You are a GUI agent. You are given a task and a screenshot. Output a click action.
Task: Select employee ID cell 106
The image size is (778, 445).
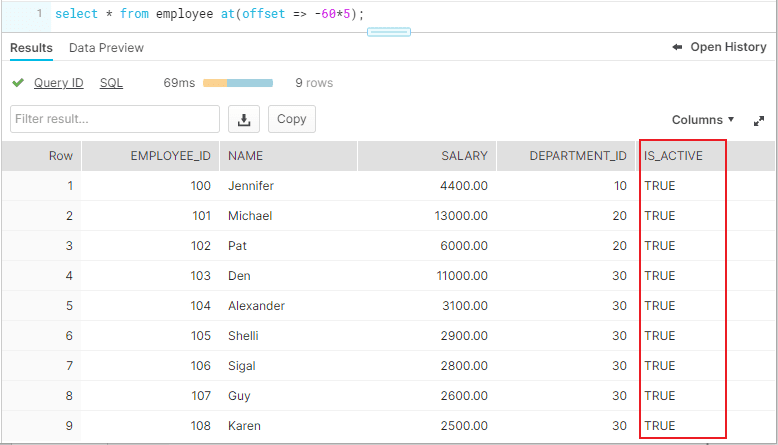point(200,366)
